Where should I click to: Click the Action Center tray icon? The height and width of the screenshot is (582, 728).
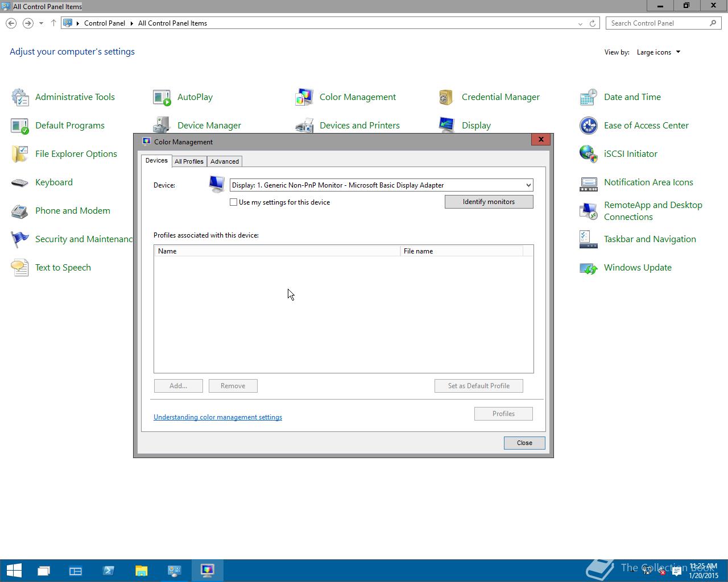(x=677, y=572)
